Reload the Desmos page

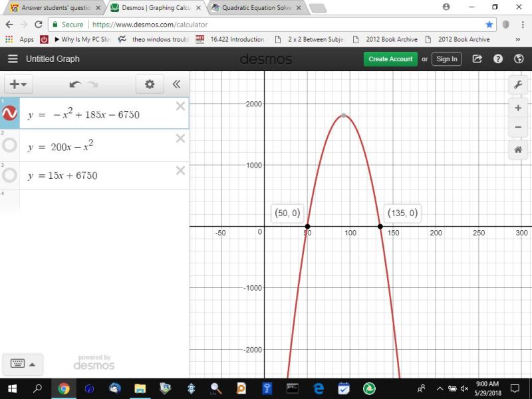click(39, 25)
